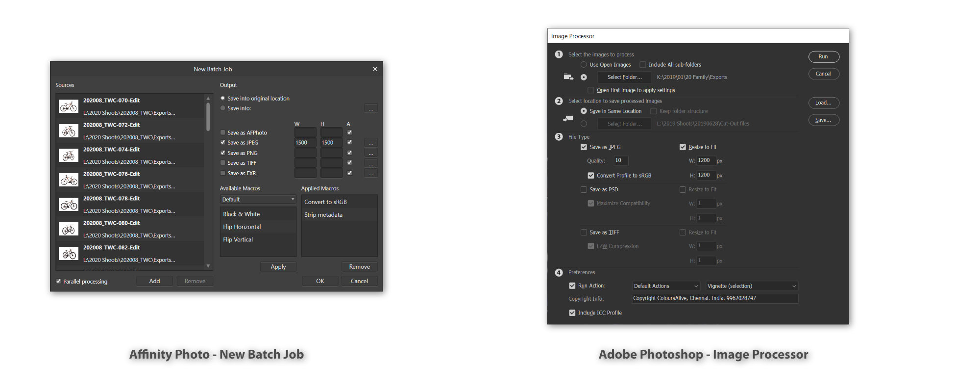Select Black & White macro
This screenshot has width=980, height=391.
pyautogui.click(x=258, y=214)
